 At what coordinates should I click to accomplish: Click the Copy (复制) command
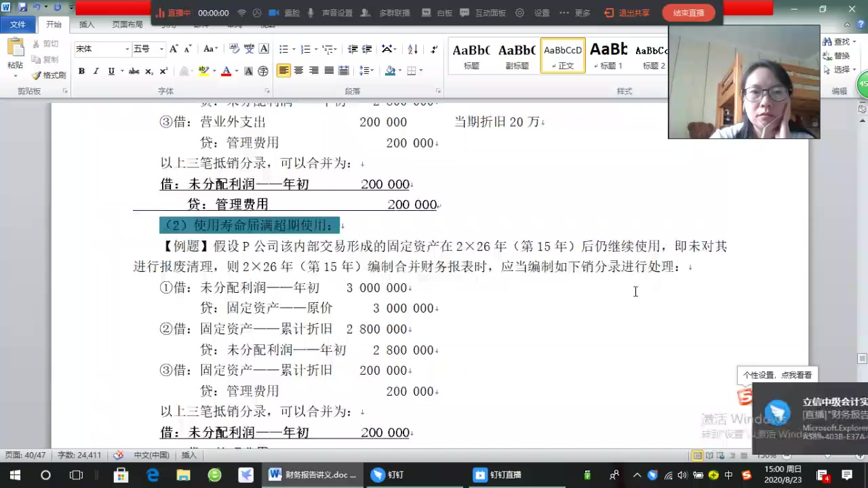coord(45,59)
